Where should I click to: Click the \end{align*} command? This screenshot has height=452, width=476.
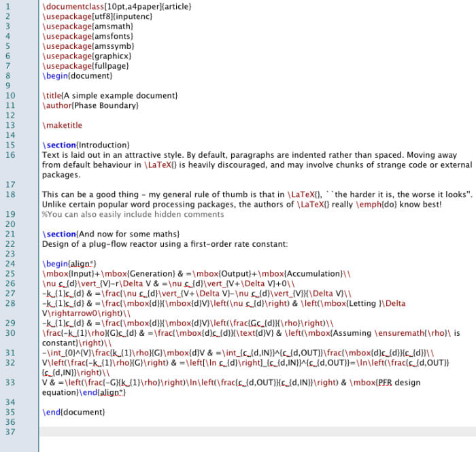(102, 393)
